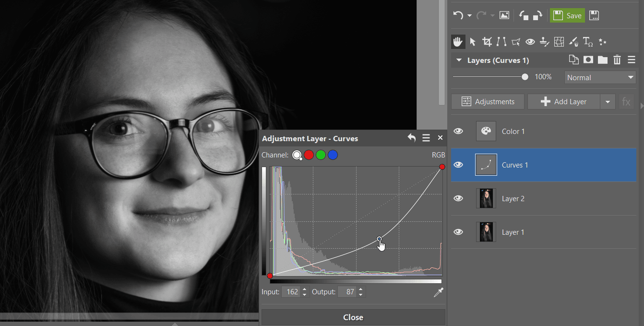This screenshot has height=326, width=644.
Task: Open the Normal blend mode dropdown
Action: 600,77
